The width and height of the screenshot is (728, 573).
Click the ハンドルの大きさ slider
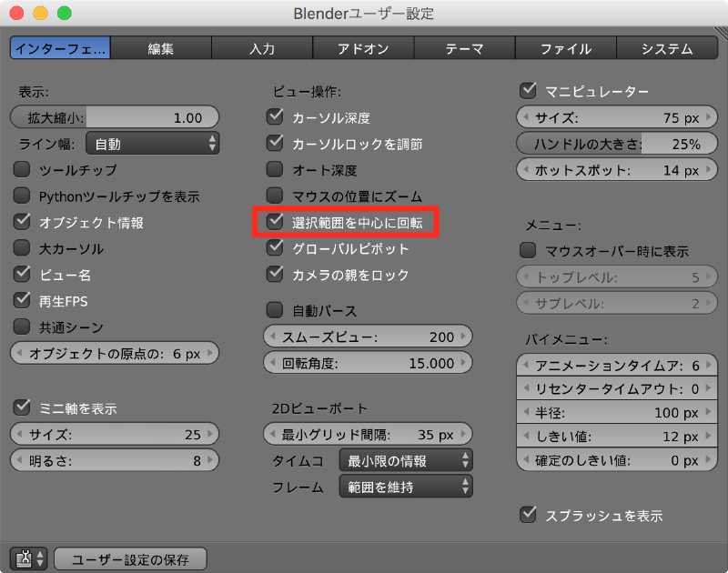click(611, 144)
